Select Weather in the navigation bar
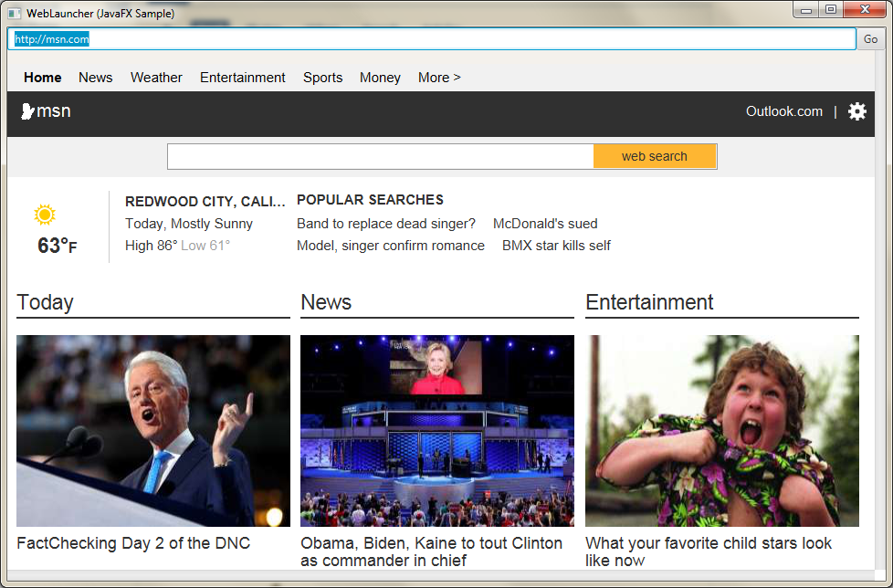Image resolution: width=893 pixels, height=588 pixels. pos(156,78)
